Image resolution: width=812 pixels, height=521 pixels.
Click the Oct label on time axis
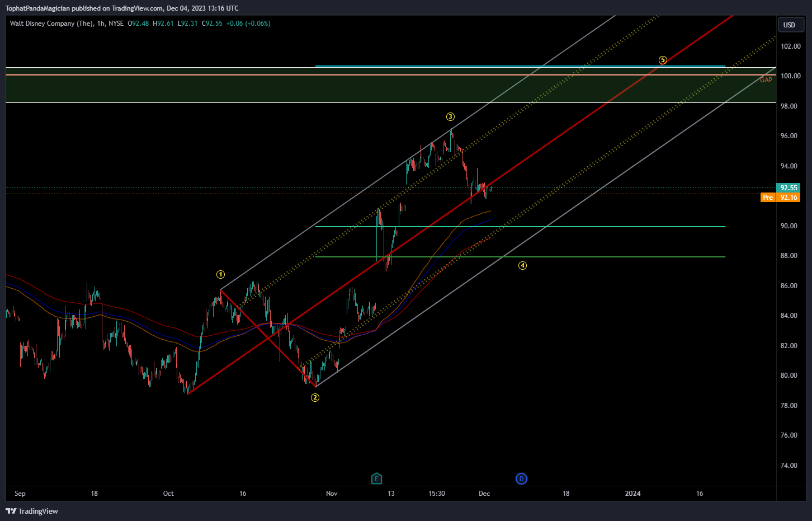(168, 494)
